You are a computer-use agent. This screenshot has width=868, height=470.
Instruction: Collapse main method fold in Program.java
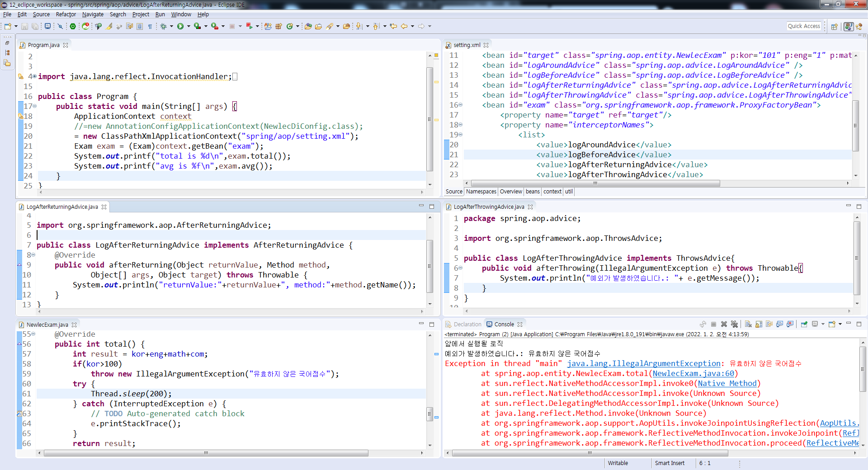[x=35, y=106]
